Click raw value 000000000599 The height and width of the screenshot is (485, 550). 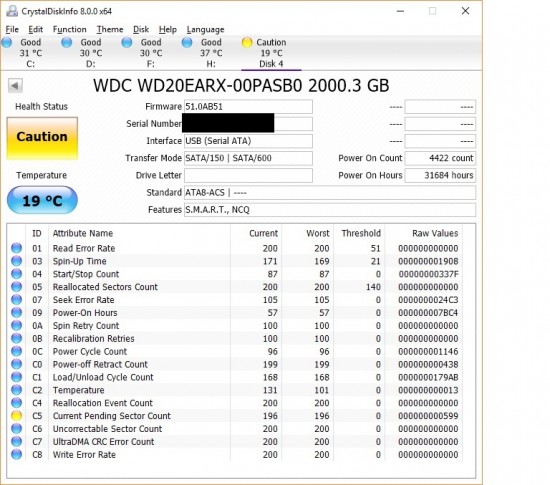pos(428,416)
